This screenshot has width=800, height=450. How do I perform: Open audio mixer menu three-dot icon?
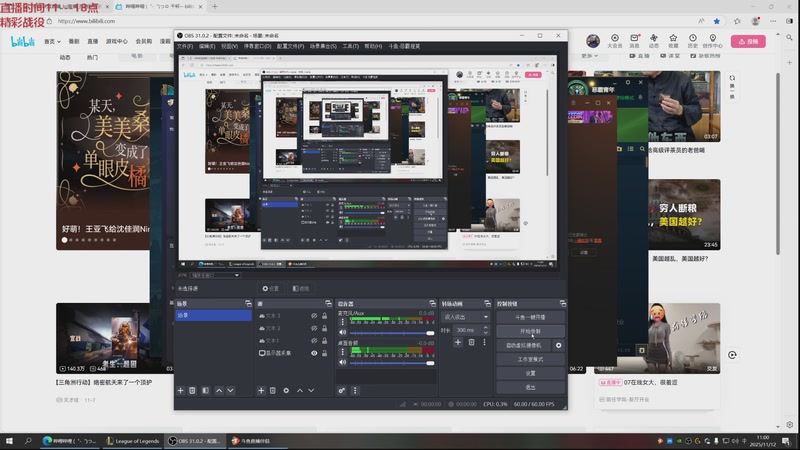click(355, 390)
